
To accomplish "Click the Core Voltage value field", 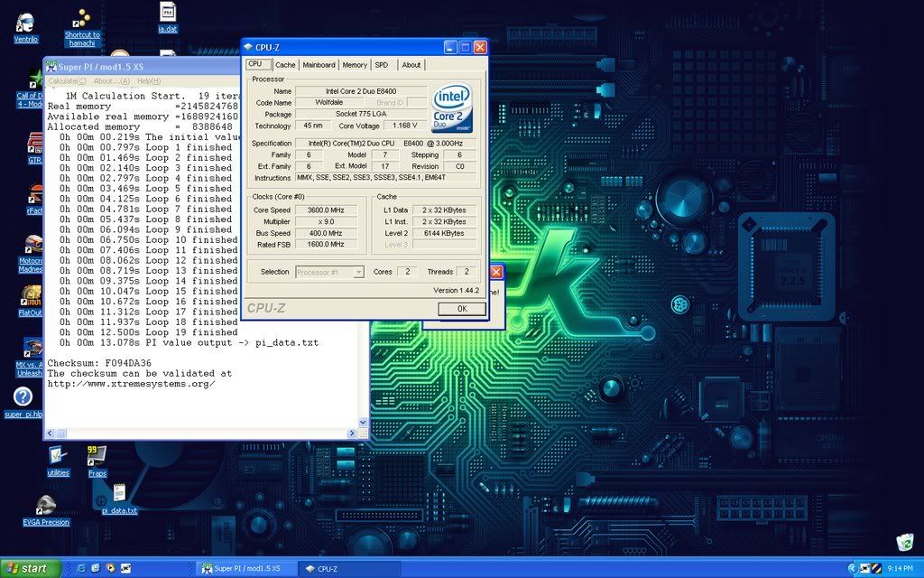I will pos(405,126).
